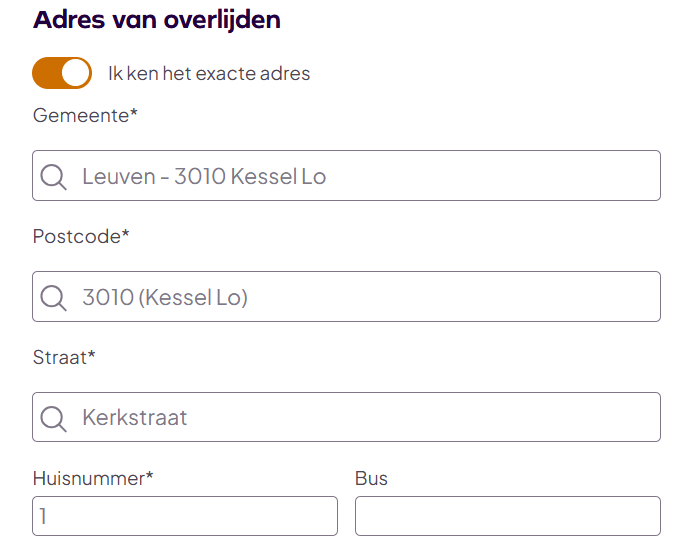Click the white knob of the orange switch
The height and width of the screenshot is (556, 694).
point(75,73)
